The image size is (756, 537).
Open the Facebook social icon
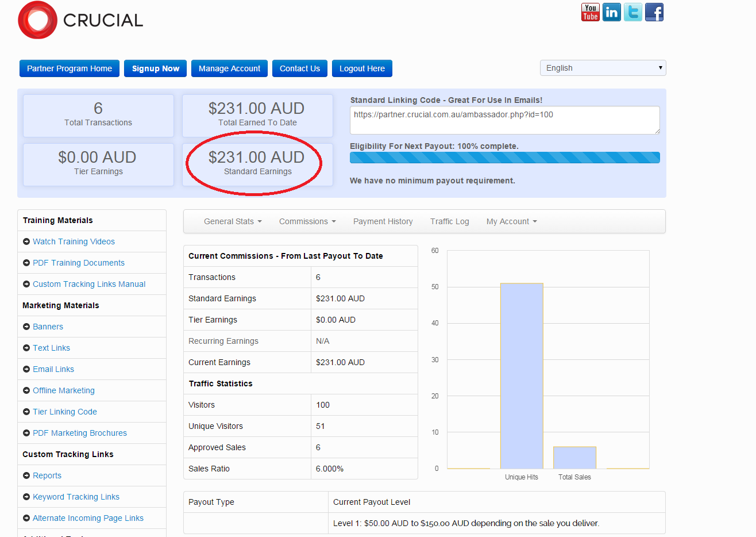[654, 12]
